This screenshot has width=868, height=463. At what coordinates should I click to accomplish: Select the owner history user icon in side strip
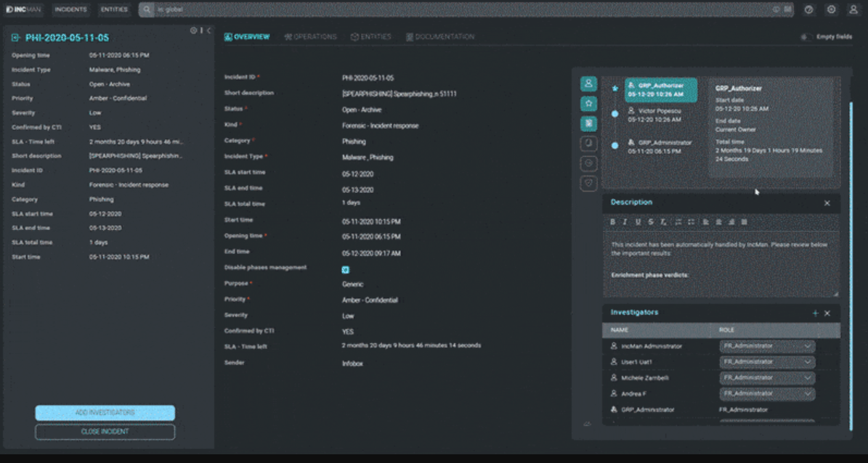click(588, 83)
